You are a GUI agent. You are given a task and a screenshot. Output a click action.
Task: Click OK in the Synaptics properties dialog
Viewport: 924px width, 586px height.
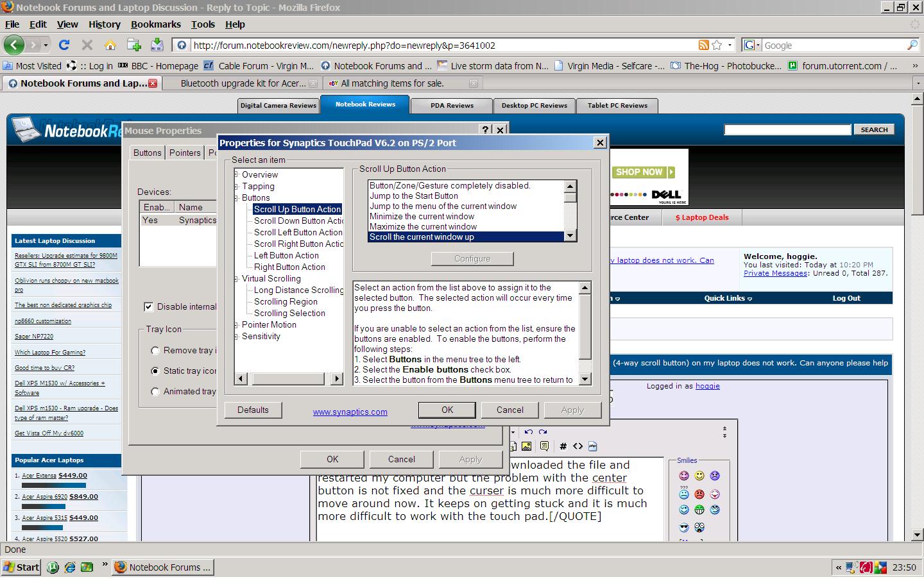[447, 410]
